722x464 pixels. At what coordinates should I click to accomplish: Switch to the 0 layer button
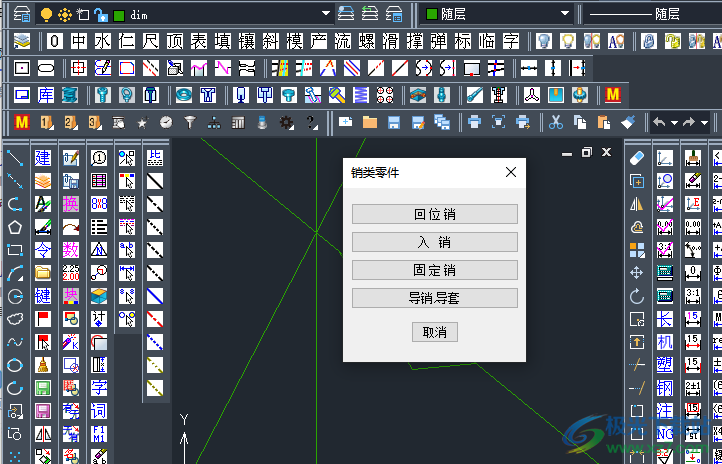click(x=55, y=41)
